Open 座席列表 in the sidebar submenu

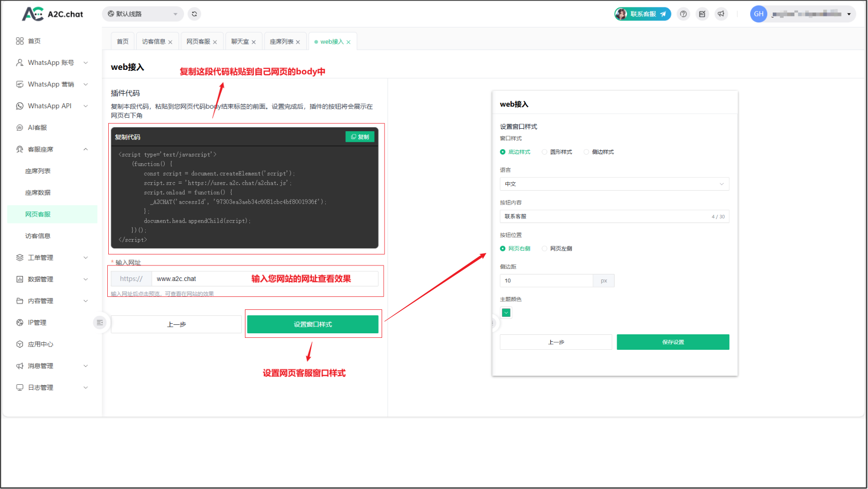[38, 171]
